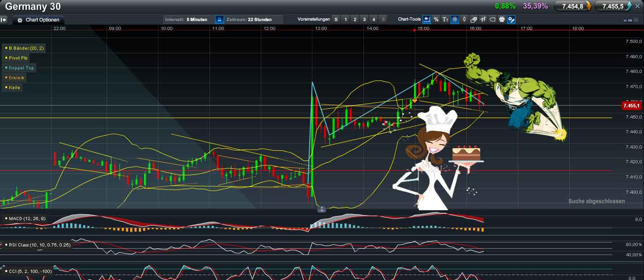Click the small minimize panel icon at right

625,21
